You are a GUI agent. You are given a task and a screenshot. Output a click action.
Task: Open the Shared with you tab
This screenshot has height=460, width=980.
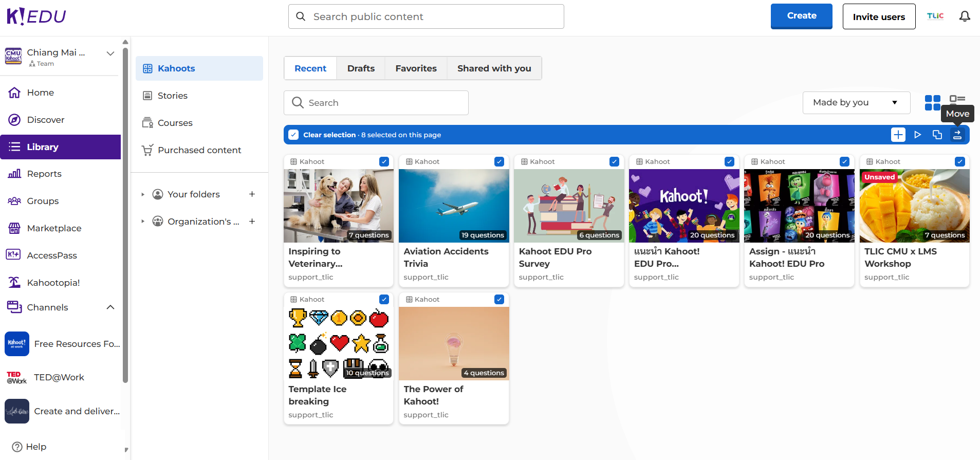point(494,68)
